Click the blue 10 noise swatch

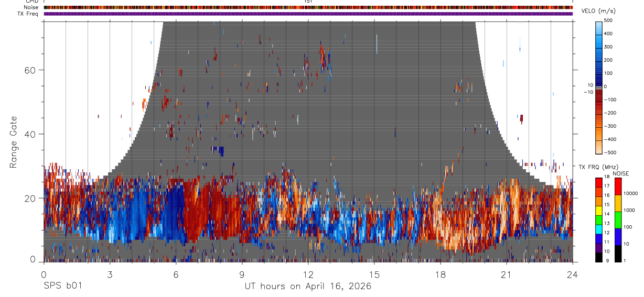pos(618,237)
